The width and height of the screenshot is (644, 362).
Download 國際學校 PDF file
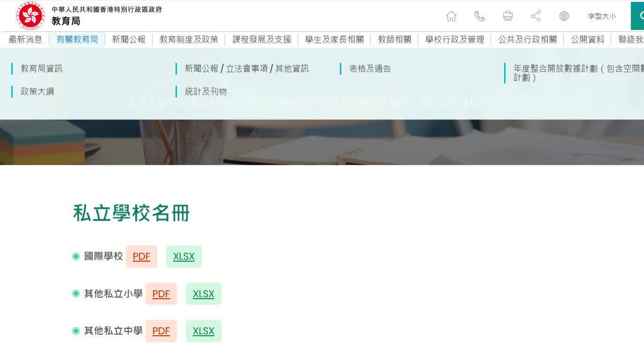tap(141, 256)
